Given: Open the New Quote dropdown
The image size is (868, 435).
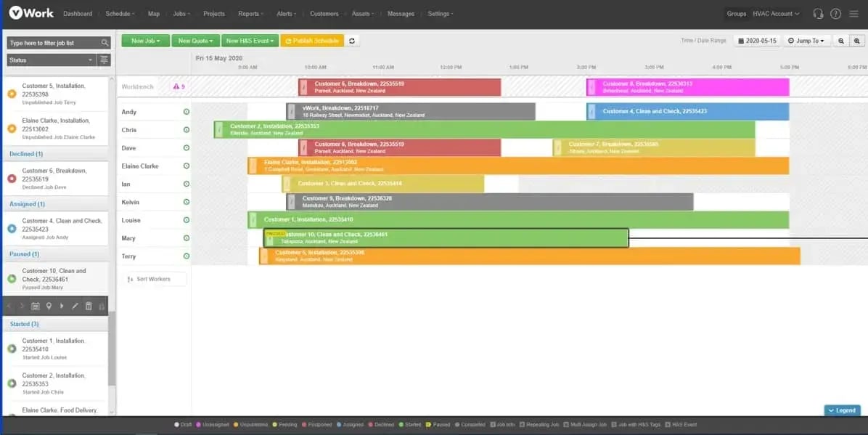Looking at the screenshot, I should [195, 41].
